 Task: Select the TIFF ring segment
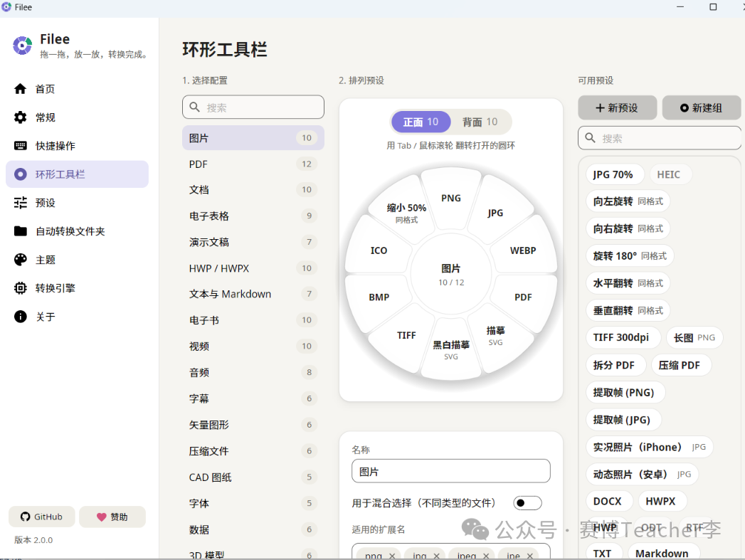[x=407, y=335]
